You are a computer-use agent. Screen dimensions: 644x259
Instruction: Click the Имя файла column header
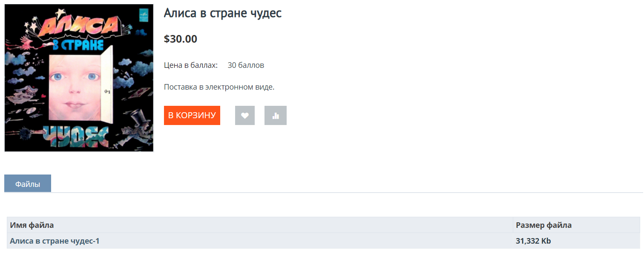click(32, 225)
